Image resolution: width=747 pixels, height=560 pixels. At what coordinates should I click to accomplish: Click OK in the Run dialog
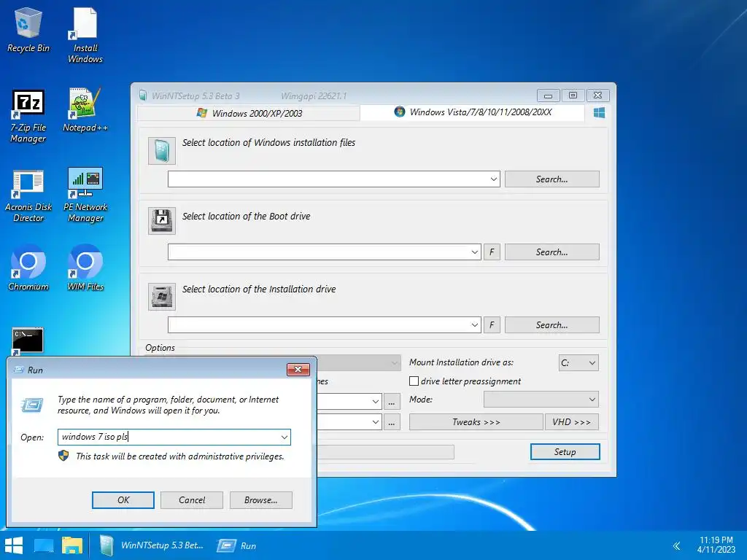click(123, 500)
